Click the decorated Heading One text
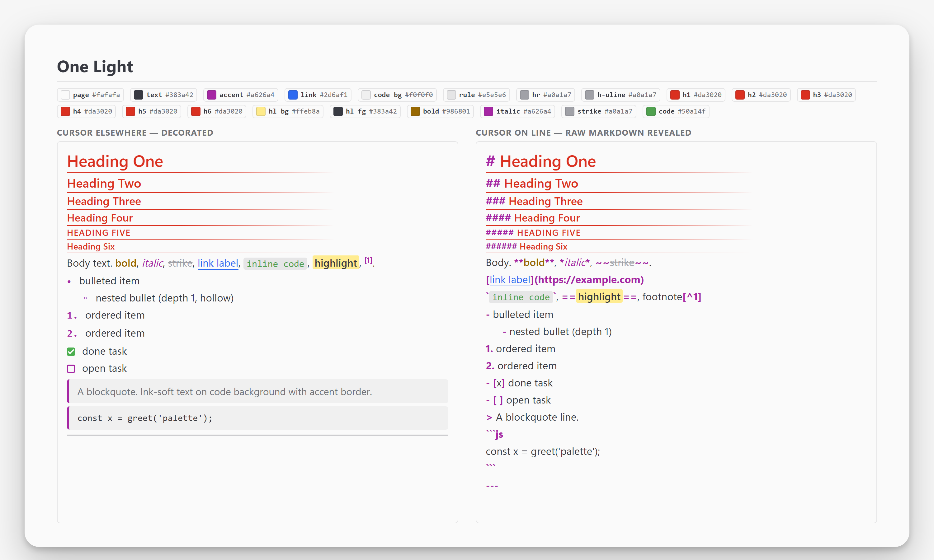The width and height of the screenshot is (934, 560). (x=115, y=161)
